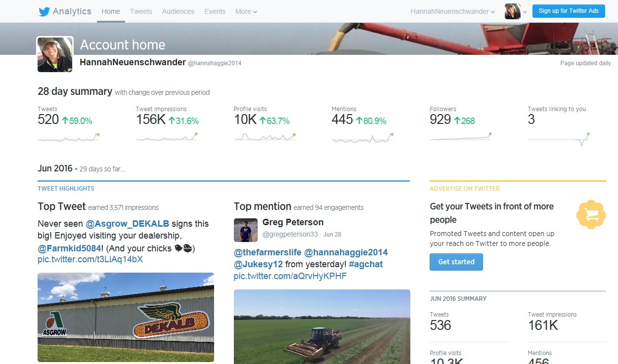Click the #agchat hashtag
Screen dimensions: 618x364
tap(366, 264)
